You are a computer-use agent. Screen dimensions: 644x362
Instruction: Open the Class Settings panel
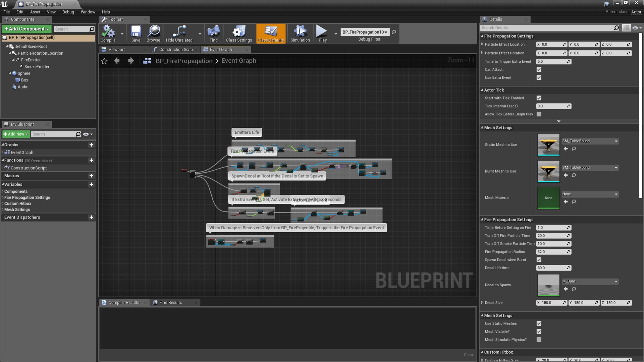point(238,33)
